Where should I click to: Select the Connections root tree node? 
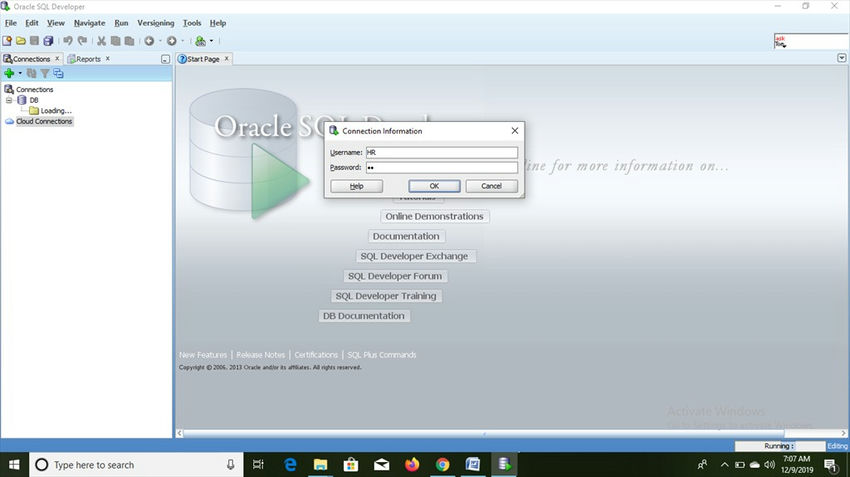coord(35,89)
